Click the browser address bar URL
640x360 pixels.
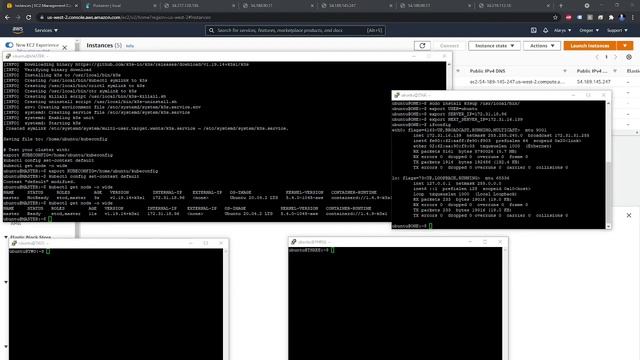coord(129,18)
